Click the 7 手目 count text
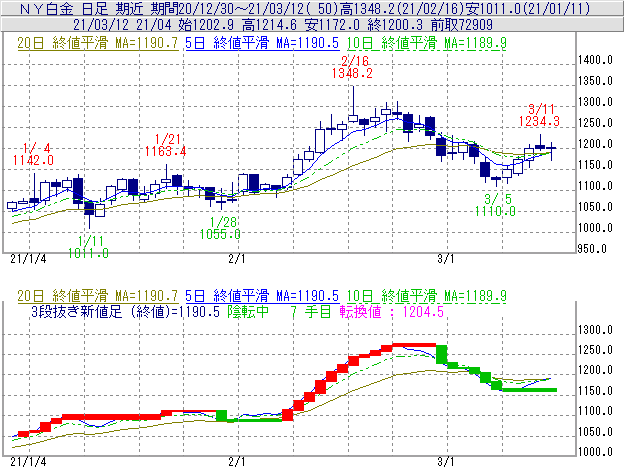 (x=311, y=311)
